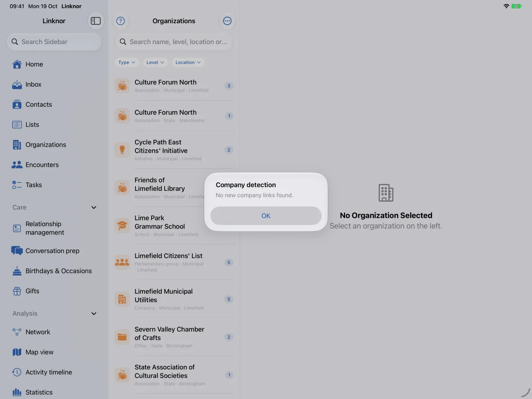Image resolution: width=532 pixels, height=399 pixels.
Task: Focus the organizations search field
Action: pyautogui.click(x=174, y=42)
